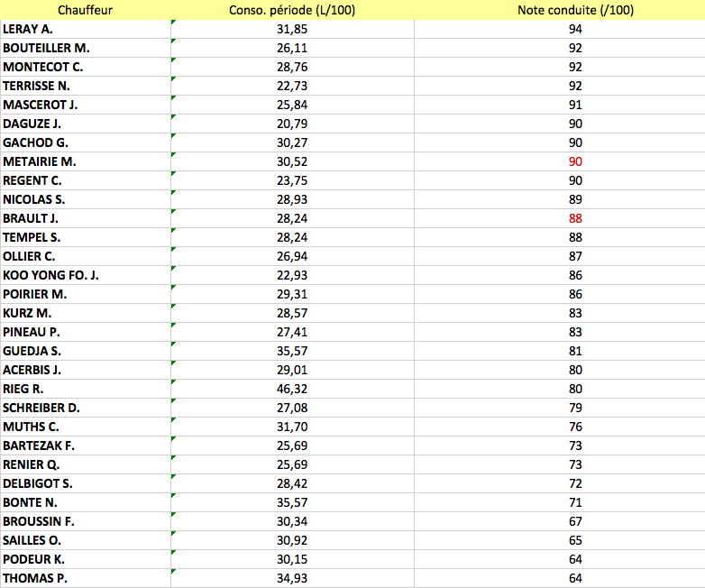Click green corner indicator in SAILLES O. consumption cell

[173, 534]
